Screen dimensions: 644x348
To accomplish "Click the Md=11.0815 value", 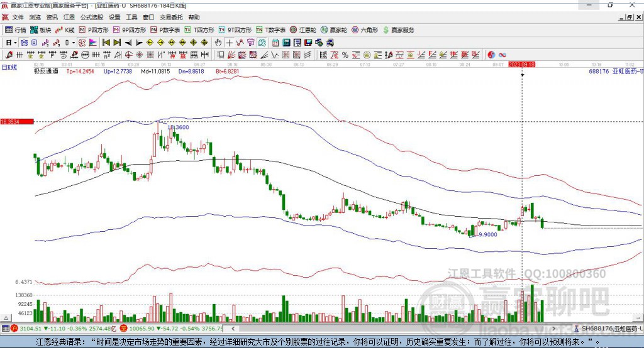I will [x=155, y=71].
